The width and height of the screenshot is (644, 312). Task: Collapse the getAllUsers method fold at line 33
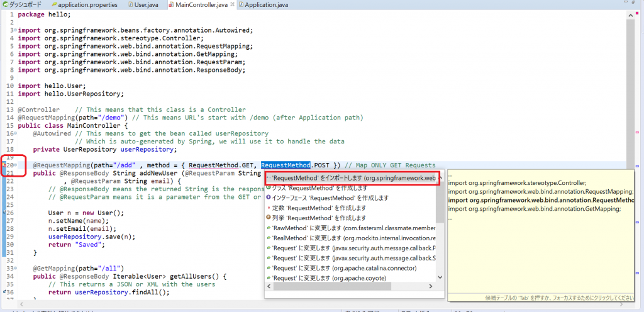point(15,268)
